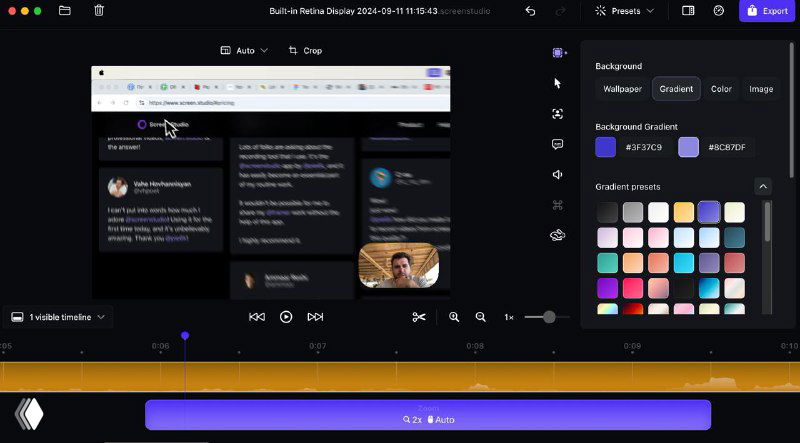Zoom in on the timeline
The image size is (800, 443).
coord(454,317)
